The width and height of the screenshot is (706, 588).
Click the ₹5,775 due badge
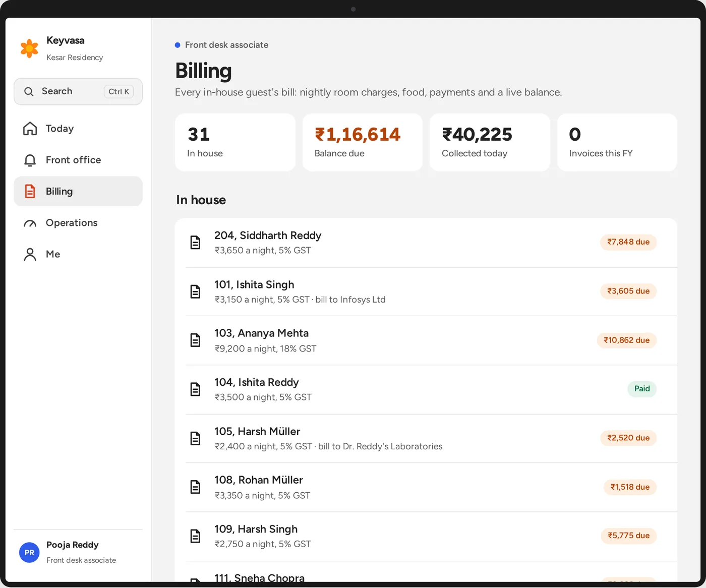click(629, 536)
